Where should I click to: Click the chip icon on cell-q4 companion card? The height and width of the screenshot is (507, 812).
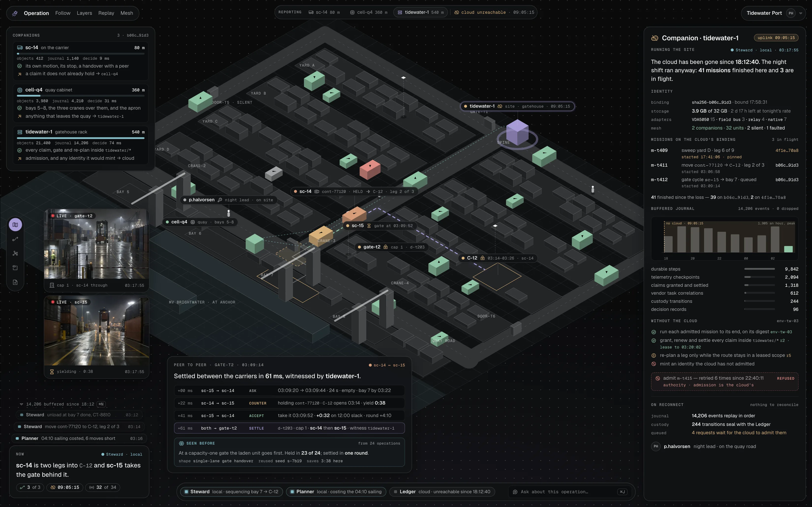point(20,90)
